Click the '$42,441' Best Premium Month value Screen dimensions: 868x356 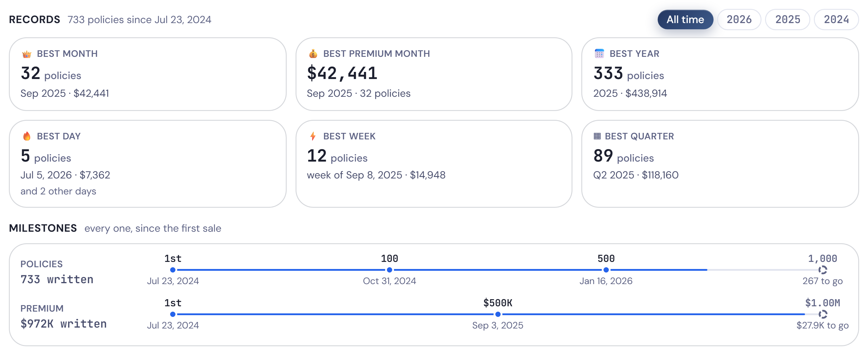point(342,73)
